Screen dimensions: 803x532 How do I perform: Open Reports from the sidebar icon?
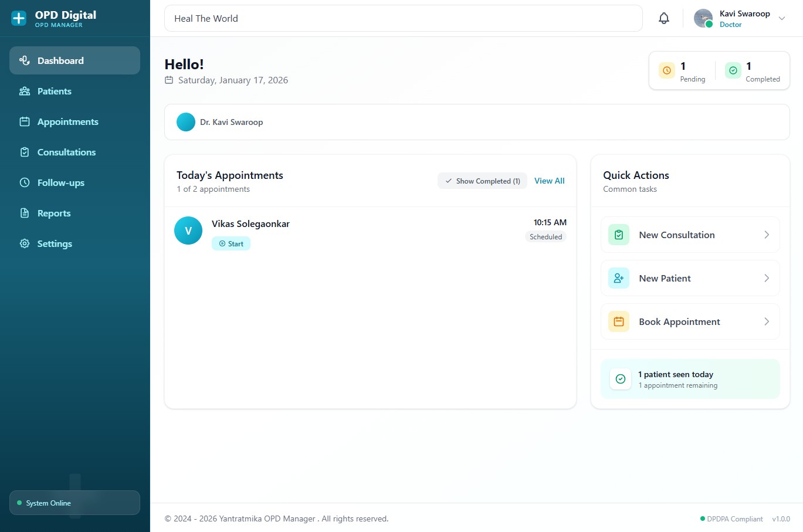tap(23, 213)
